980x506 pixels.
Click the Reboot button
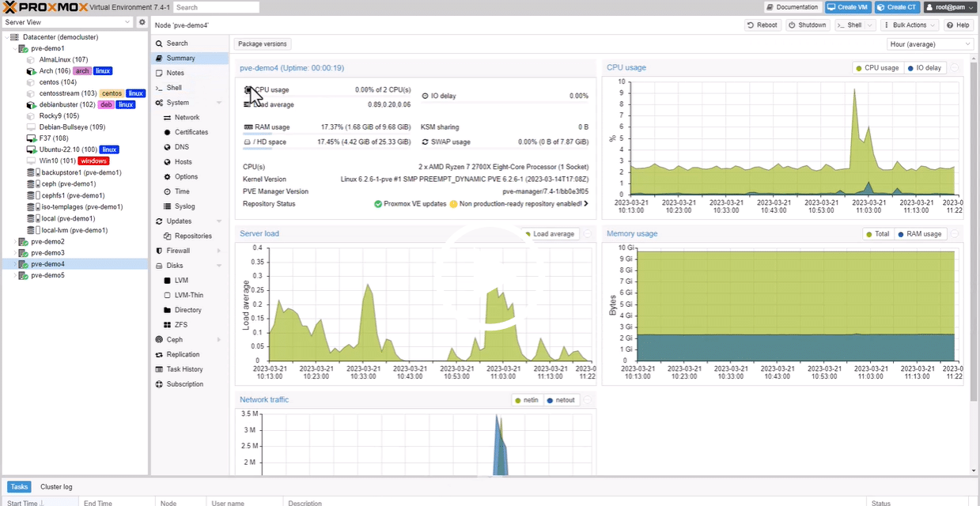pos(762,25)
